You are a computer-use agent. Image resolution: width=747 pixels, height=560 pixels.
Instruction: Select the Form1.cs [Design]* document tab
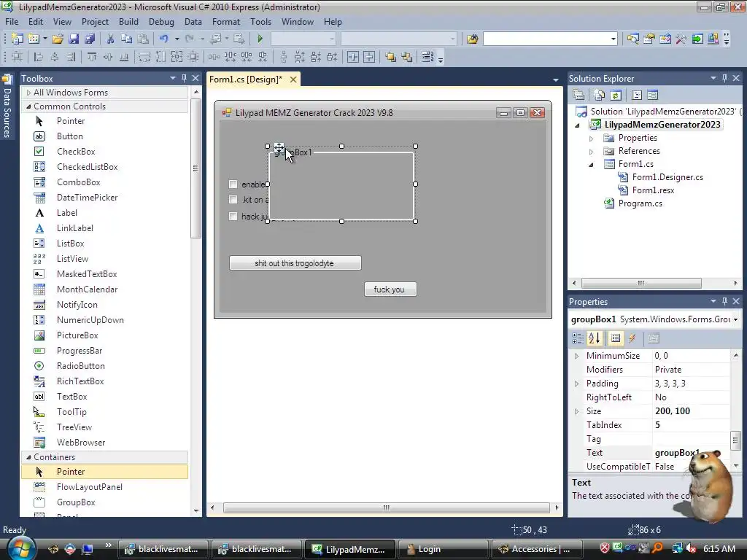pos(246,79)
